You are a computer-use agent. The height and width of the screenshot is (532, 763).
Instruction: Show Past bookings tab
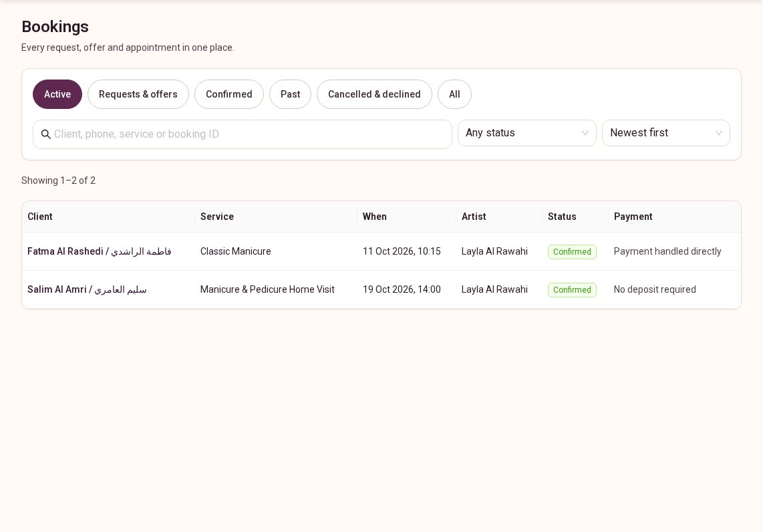(291, 94)
